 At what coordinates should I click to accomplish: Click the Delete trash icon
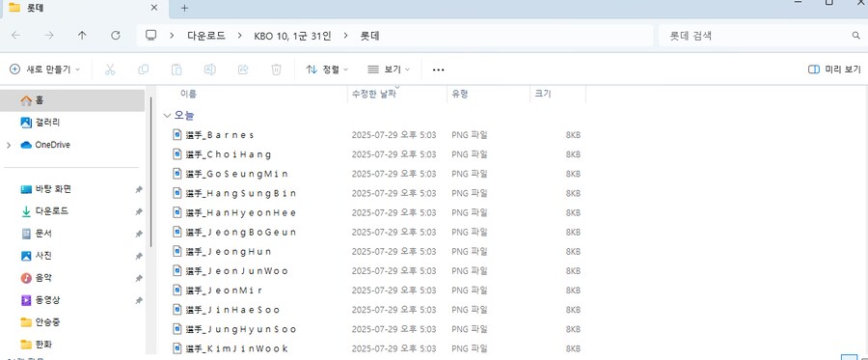(x=276, y=69)
